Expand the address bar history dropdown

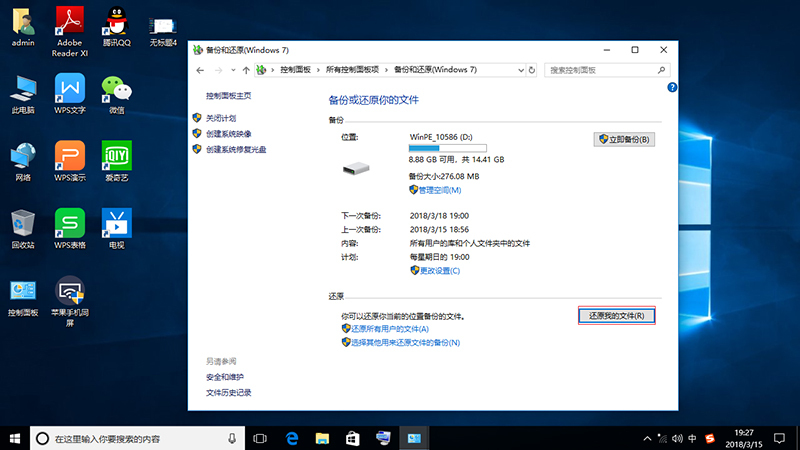click(520, 70)
